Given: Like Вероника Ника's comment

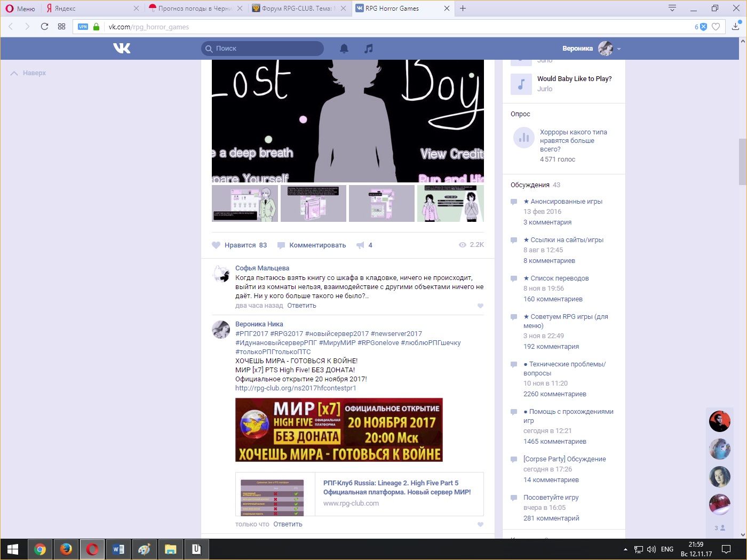Looking at the screenshot, I should coord(480,524).
